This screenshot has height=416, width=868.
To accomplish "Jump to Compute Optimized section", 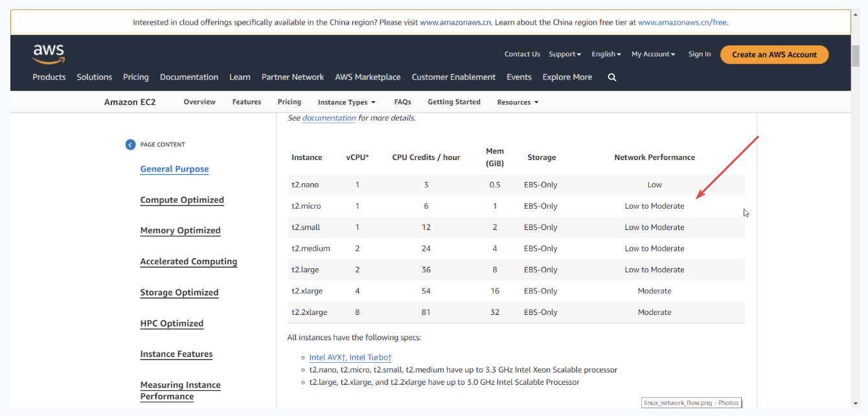I will click(182, 200).
